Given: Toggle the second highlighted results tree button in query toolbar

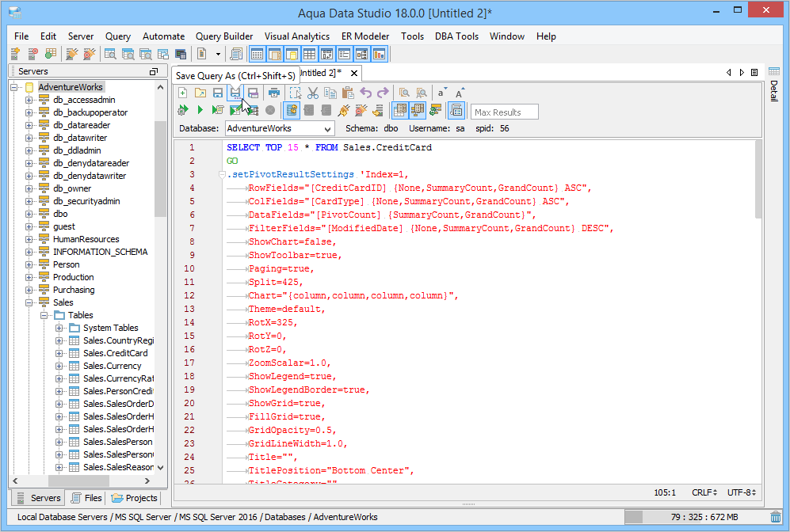Looking at the screenshot, I should pos(418,110).
